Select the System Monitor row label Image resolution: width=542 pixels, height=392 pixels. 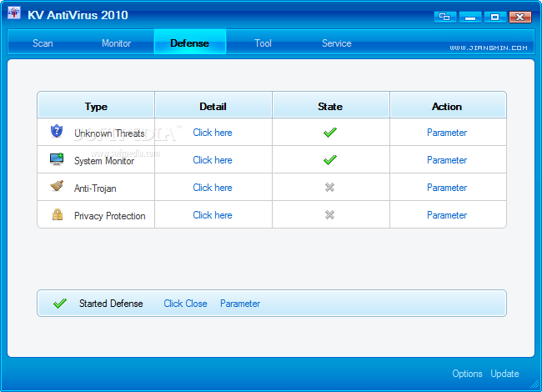click(x=104, y=161)
